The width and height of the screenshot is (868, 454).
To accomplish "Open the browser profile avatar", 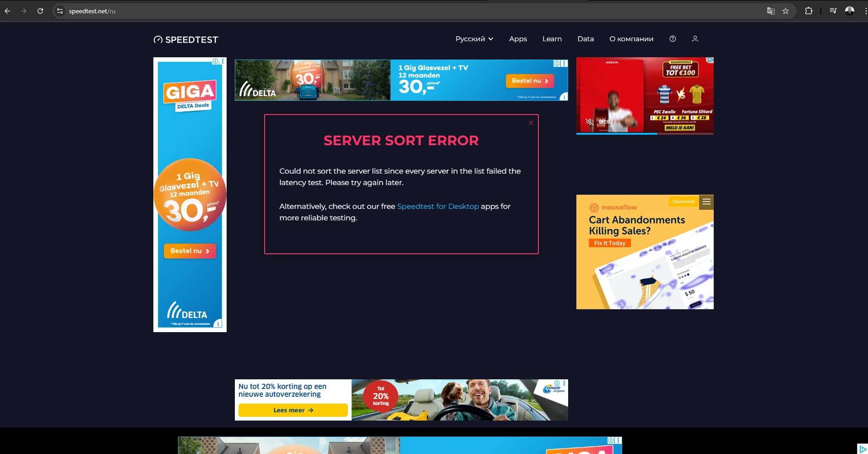I will click(850, 11).
